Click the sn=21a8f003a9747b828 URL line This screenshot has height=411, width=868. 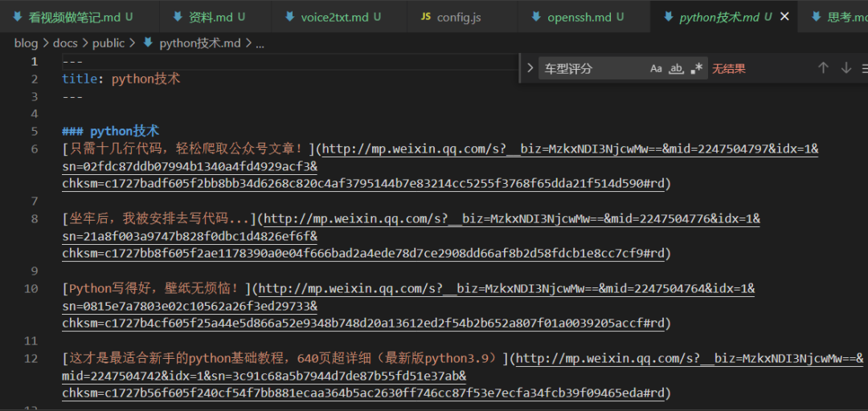tap(190, 237)
